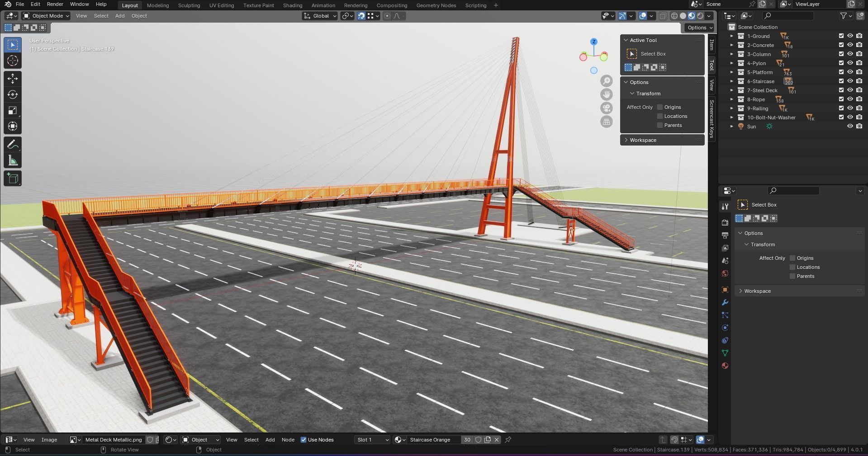Open Node menu in node editor
868x456 pixels.
pos(288,440)
